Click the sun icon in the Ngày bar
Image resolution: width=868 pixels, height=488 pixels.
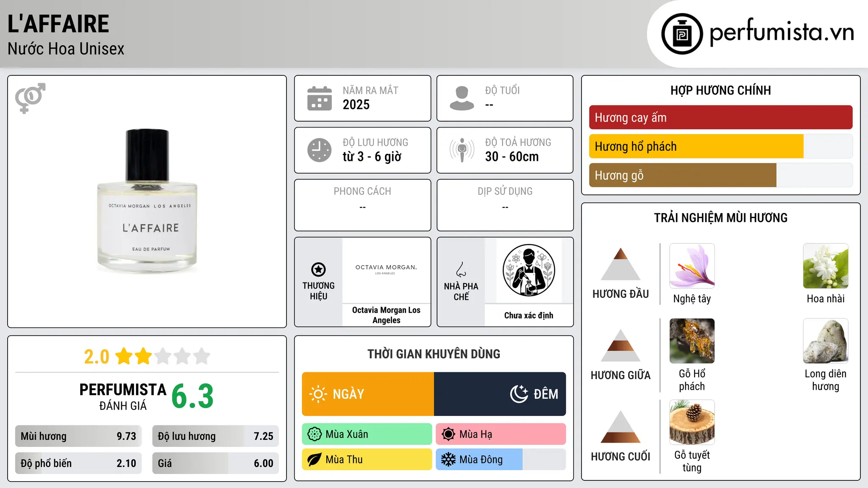coord(318,394)
